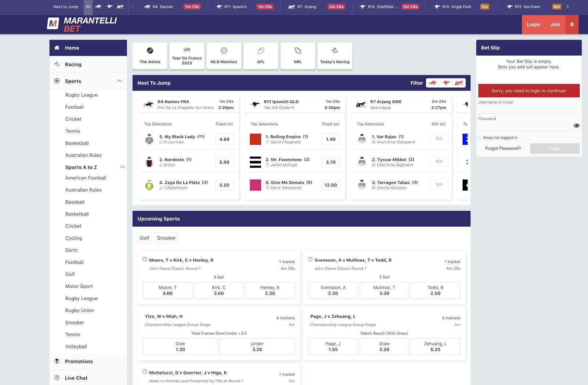The width and height of the screenshot is (588, 385).
Task: Click the AFL quick link icon
Action: (x=261, y=56)
